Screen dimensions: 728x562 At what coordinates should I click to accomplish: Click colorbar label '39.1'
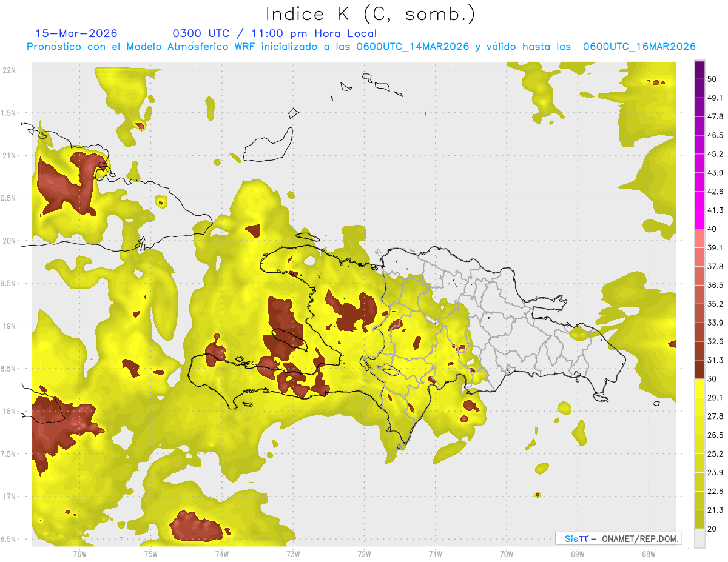(x=716, y=247)
